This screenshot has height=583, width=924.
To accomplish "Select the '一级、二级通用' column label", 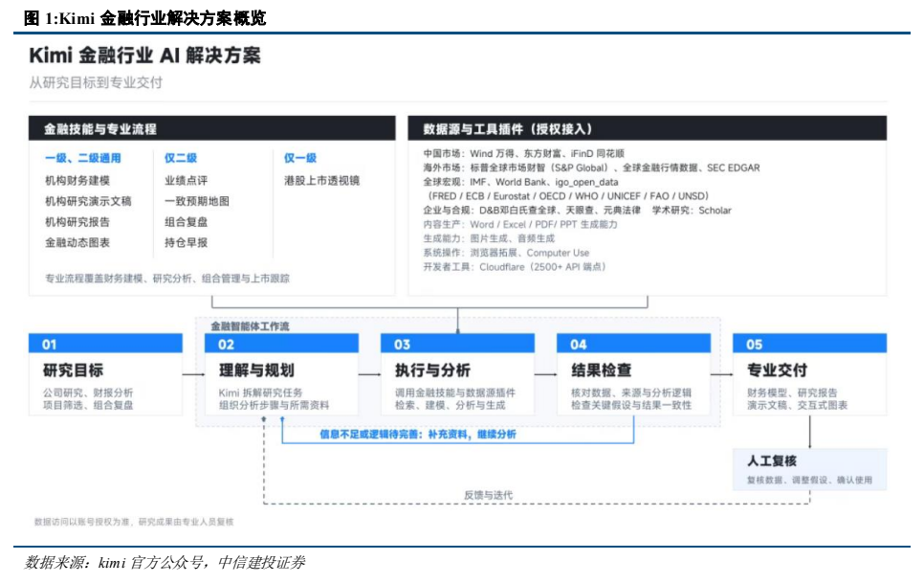I will (x=83, y=158).
